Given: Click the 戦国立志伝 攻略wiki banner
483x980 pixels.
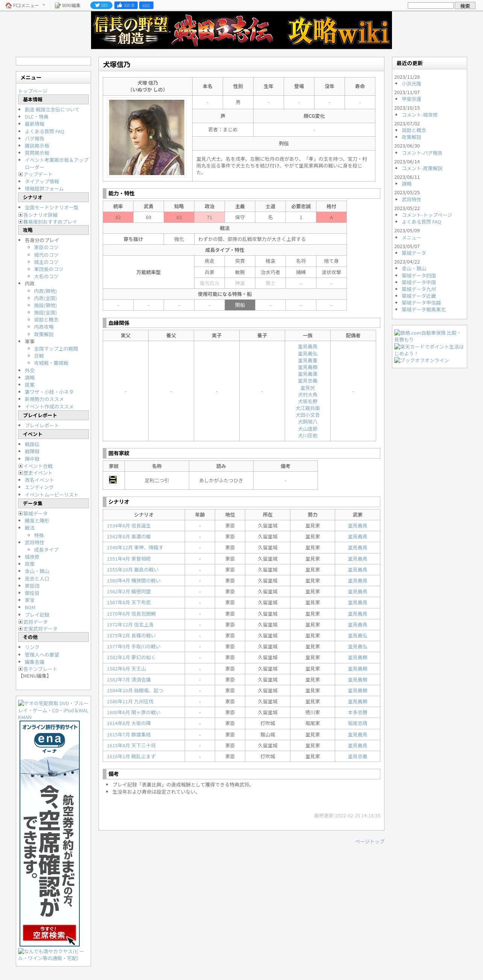Looking at the screenshot, I should [x=241, y=30].
